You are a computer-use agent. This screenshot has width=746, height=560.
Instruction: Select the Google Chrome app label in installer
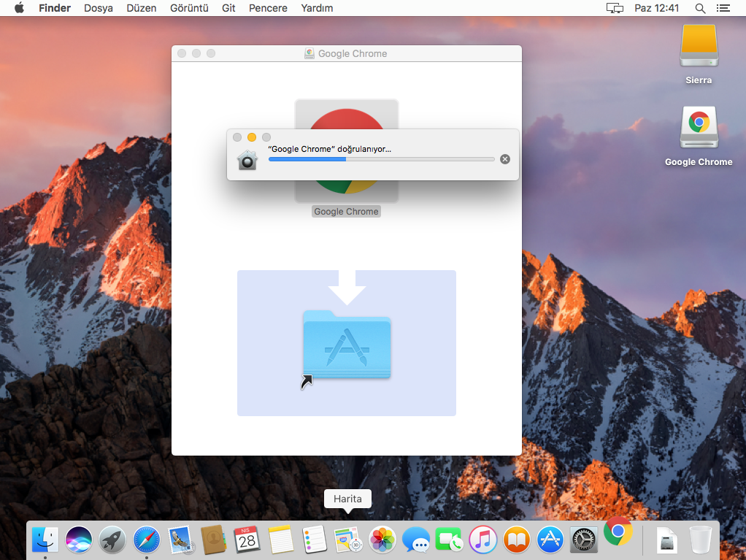click(346, 211)
